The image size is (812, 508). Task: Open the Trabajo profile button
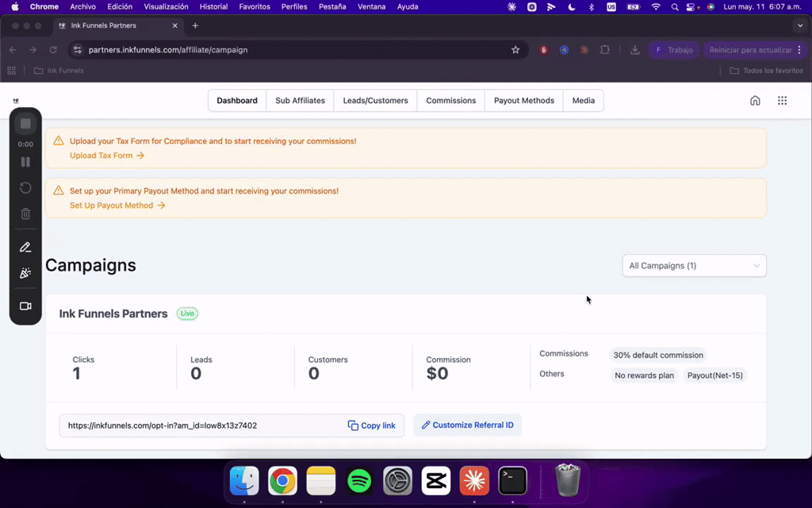point(674,50)
